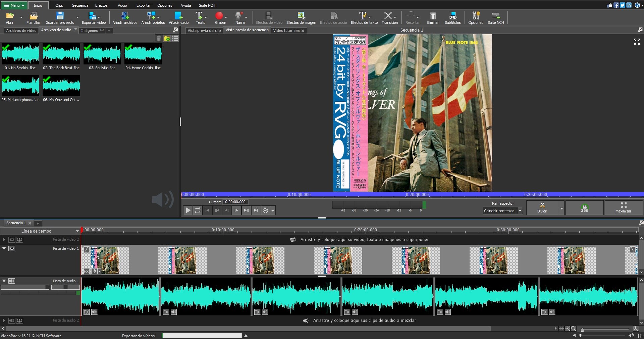Add files with Añadir archivos
Viewport: 644px width, 339px height.
125,18
